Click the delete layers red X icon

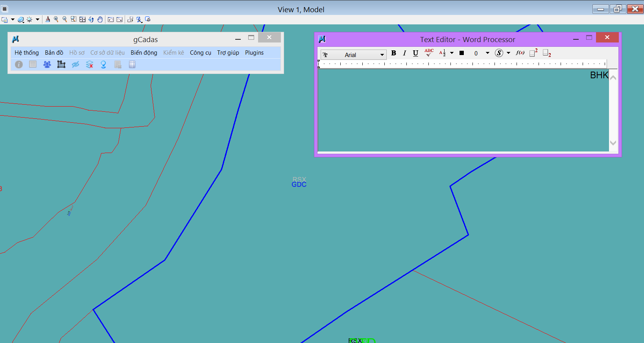click(90, 65)
